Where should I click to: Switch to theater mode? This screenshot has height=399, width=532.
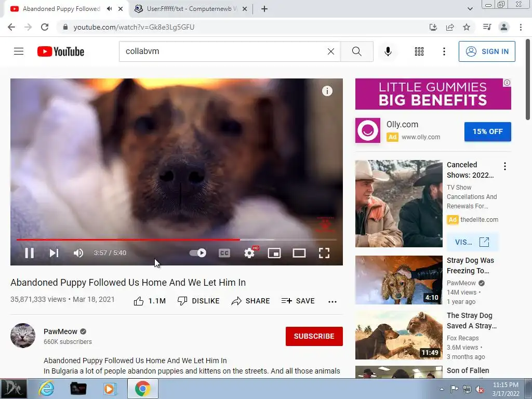pos(299,253)
